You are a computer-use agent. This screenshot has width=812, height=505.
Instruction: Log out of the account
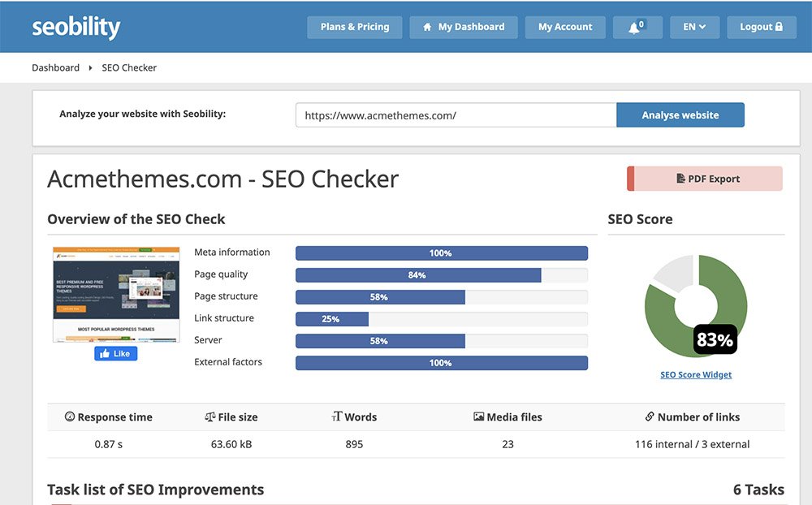762,27
